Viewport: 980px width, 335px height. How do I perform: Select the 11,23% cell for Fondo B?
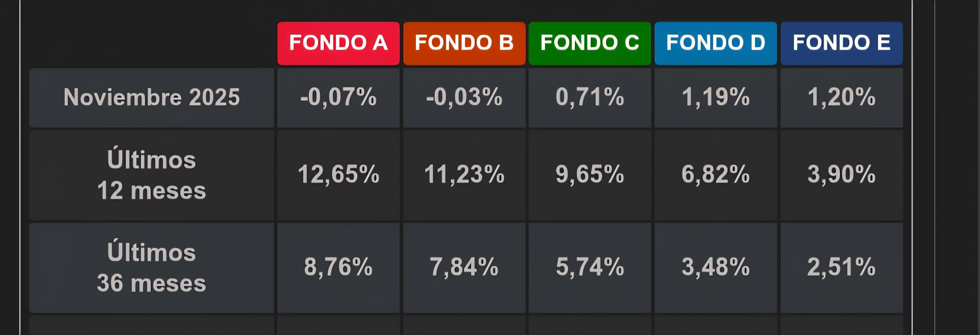tap(464, 175)
